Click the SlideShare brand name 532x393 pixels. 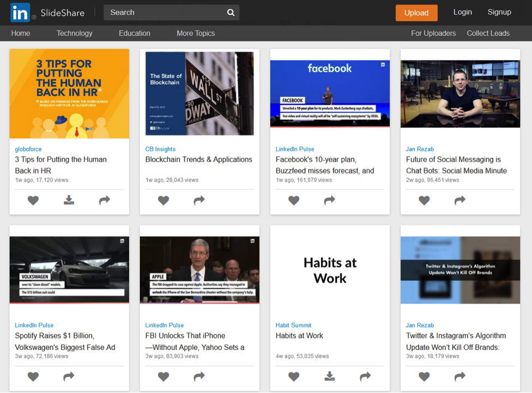tap(62, 13)
